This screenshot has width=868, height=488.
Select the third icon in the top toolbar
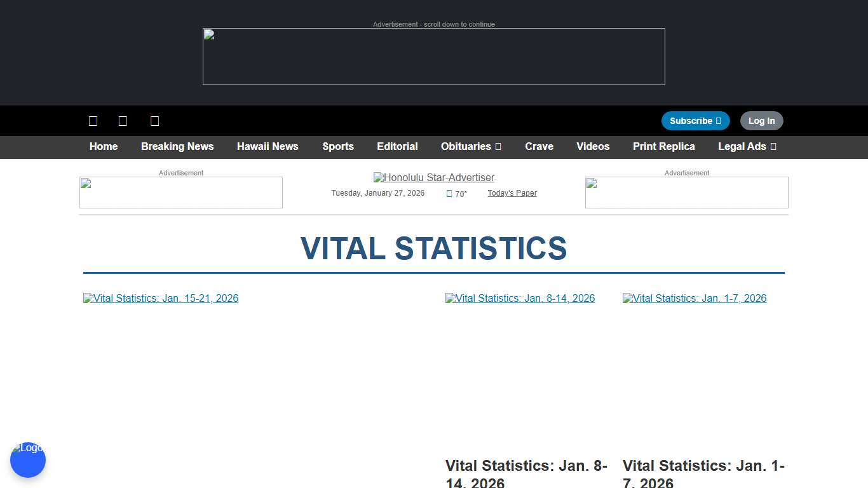point(154,121)
